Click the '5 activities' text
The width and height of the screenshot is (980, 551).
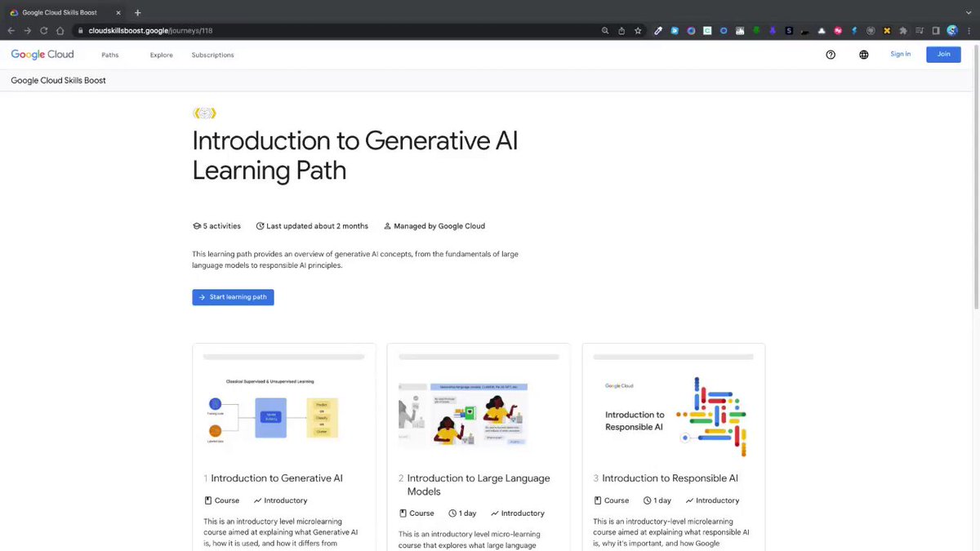[x=221, y=226]
